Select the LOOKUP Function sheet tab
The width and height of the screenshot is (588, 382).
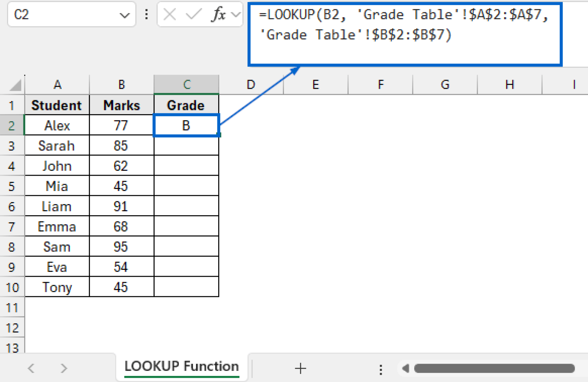coord(181,367)
